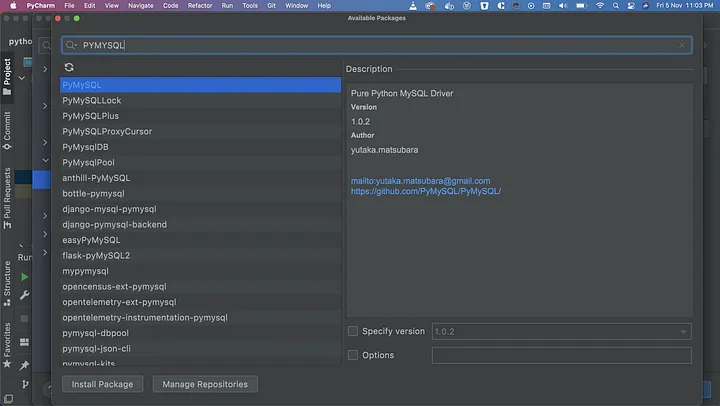Viewport: 720px width, 406px height.
Task: Click Manage Repositories button
Action: pyautogui.click(x=205, y=384)
